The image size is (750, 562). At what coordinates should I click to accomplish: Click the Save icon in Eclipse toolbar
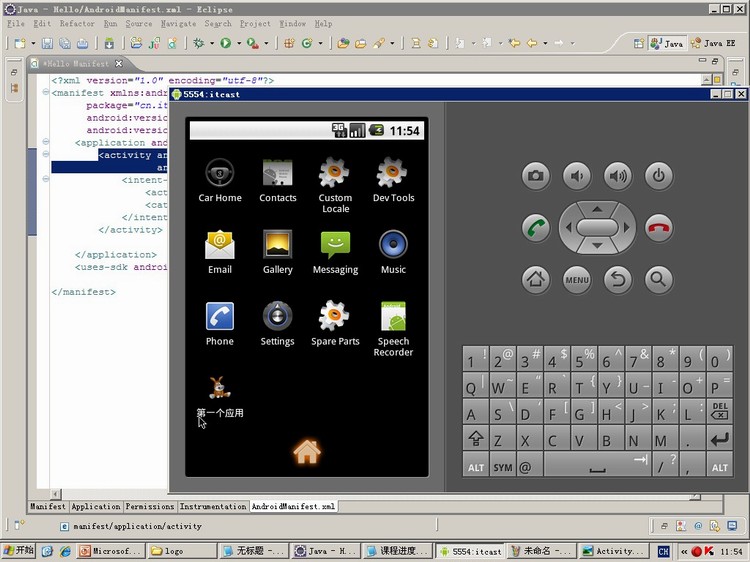coord(47,43)
